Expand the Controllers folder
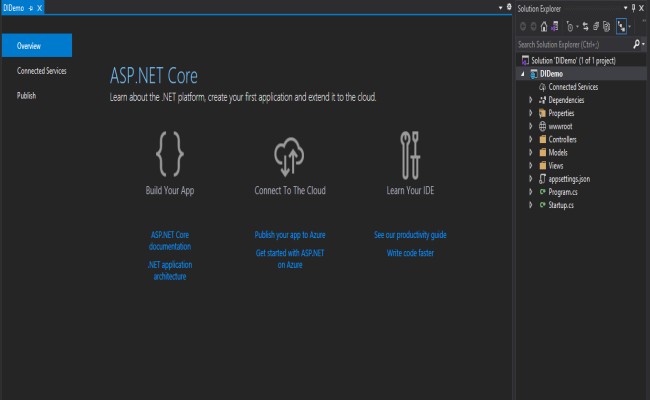The width and height of the screenshot is (650, 400). [x=531, y=139]
